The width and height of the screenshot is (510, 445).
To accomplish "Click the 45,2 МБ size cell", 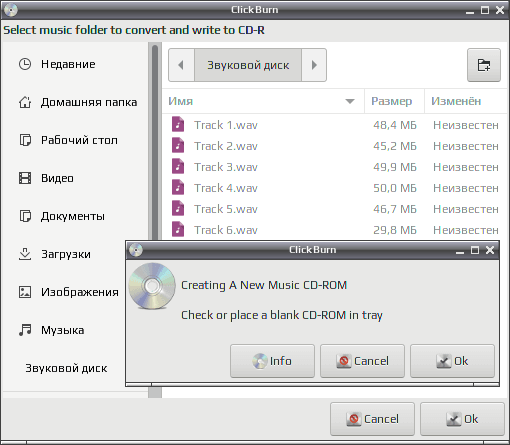I will click(x=395, y=146).
